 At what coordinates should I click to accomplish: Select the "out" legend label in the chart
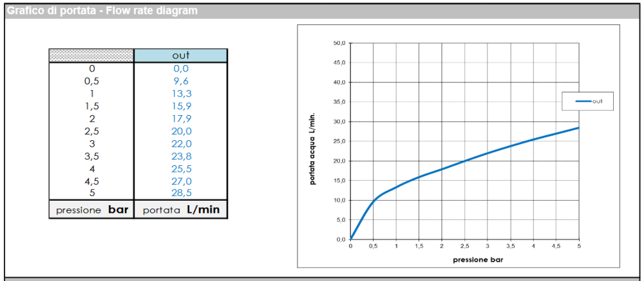click(598, 101)
